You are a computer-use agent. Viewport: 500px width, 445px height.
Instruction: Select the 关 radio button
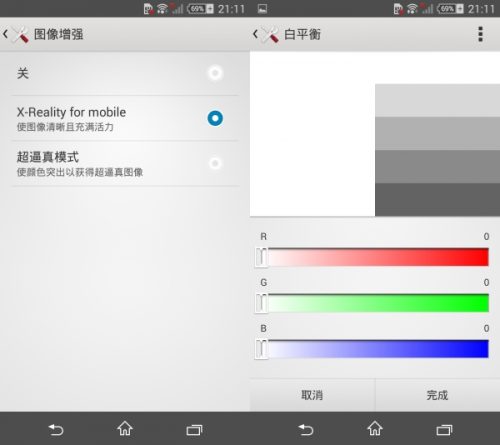point(215,73)
